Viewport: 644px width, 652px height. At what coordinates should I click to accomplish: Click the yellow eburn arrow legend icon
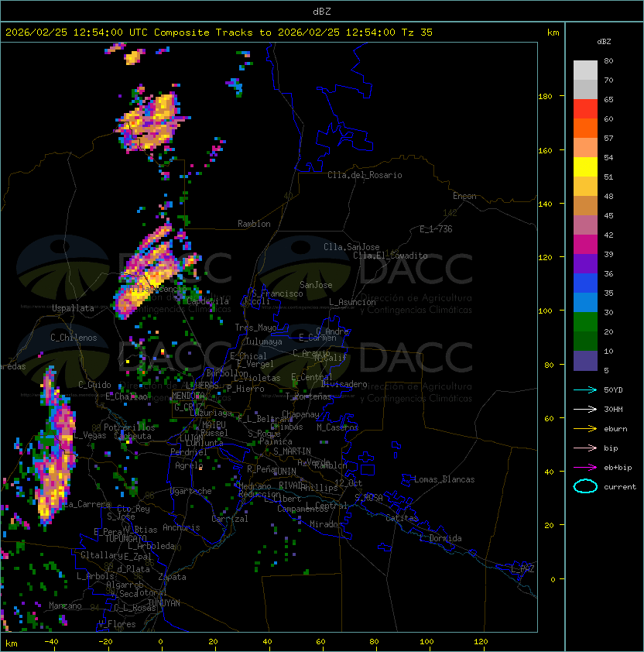click(x=585, y=429)
